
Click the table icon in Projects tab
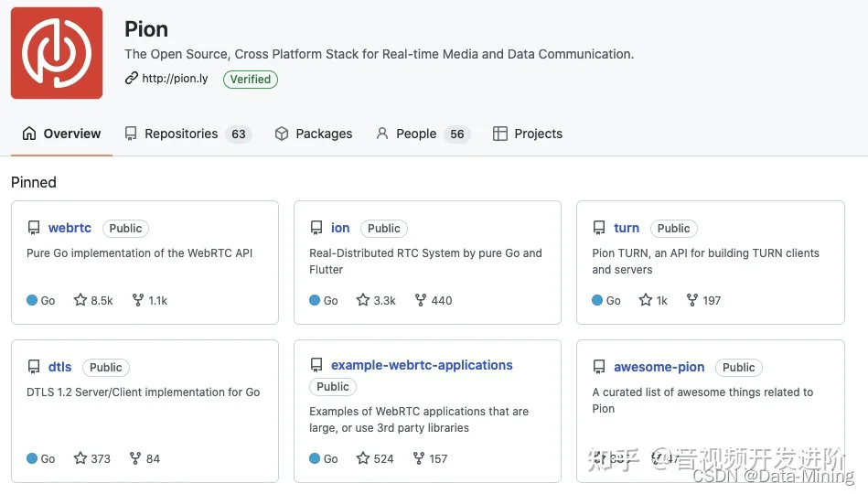tap(500, 134)
